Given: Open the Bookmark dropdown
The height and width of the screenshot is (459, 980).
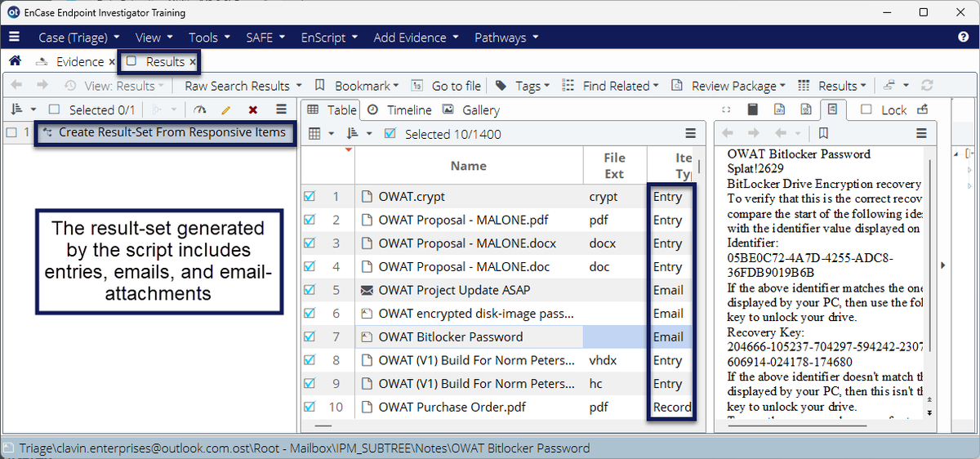Looking at the screenshot, I should [x=357, y=86].
